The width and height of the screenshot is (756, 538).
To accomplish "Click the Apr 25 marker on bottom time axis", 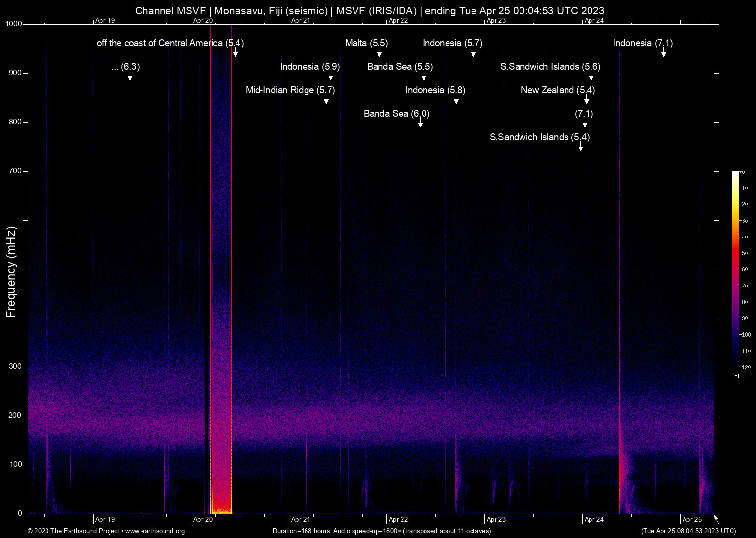I will 691,519.
